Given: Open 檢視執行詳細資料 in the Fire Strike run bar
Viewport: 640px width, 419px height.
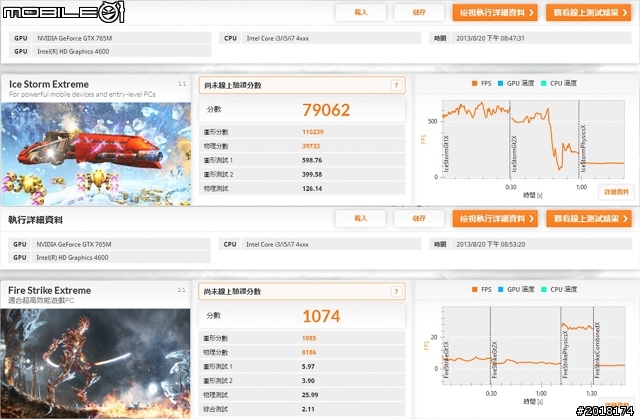Looking at the screenshot, I should click(x=495, y=219).
